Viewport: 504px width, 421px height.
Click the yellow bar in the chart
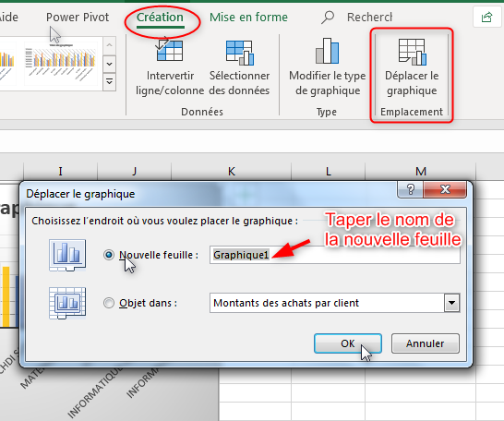[x=6, y=296]
